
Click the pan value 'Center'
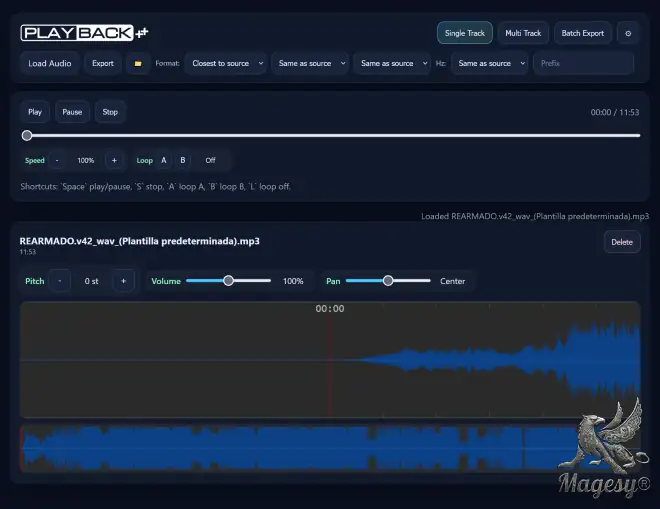tap(452, 281)
